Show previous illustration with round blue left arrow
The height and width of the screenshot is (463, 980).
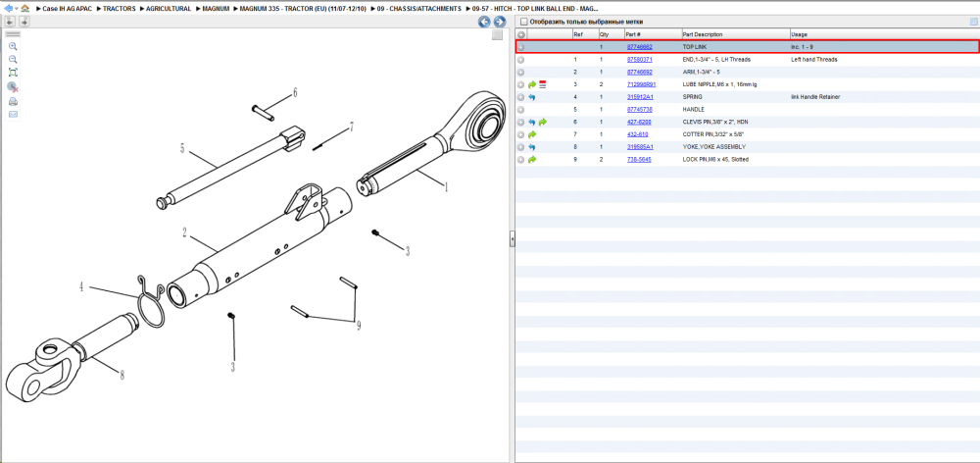pyautogui.click(x=484, y=22)
